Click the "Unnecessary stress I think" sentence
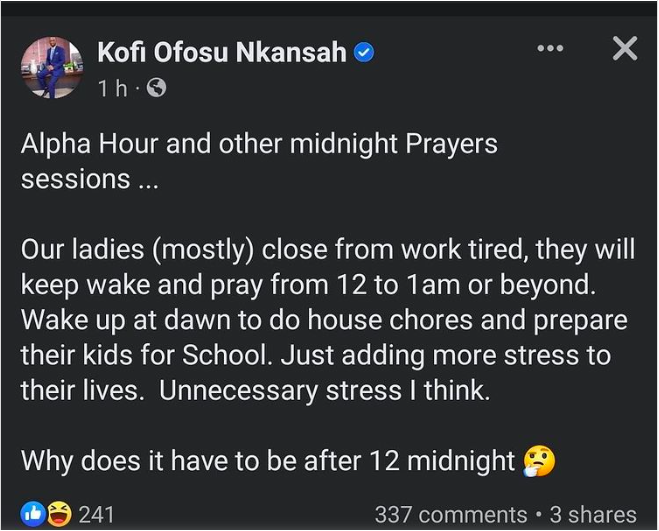This screenshot has height=531, width=659. point(325,391)
